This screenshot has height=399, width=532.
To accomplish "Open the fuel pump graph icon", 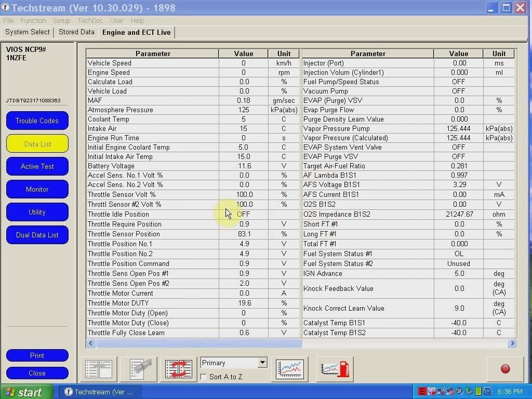I will coord(335,369).
